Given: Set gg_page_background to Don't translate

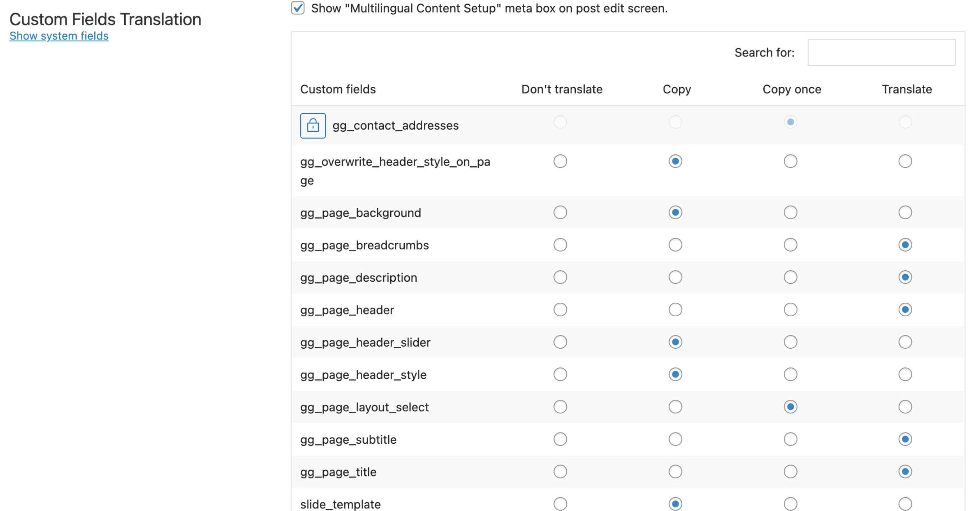Looking at the screenshot, I should 560,212.
